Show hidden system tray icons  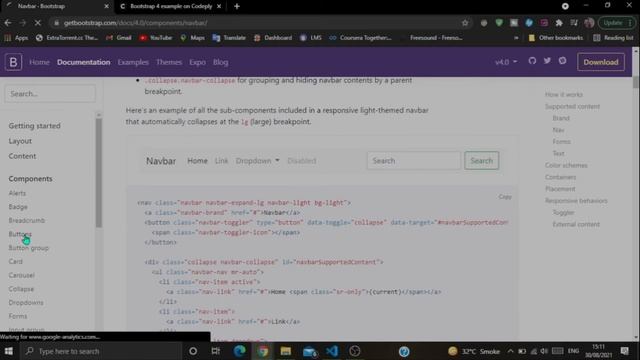coord(510,351)
